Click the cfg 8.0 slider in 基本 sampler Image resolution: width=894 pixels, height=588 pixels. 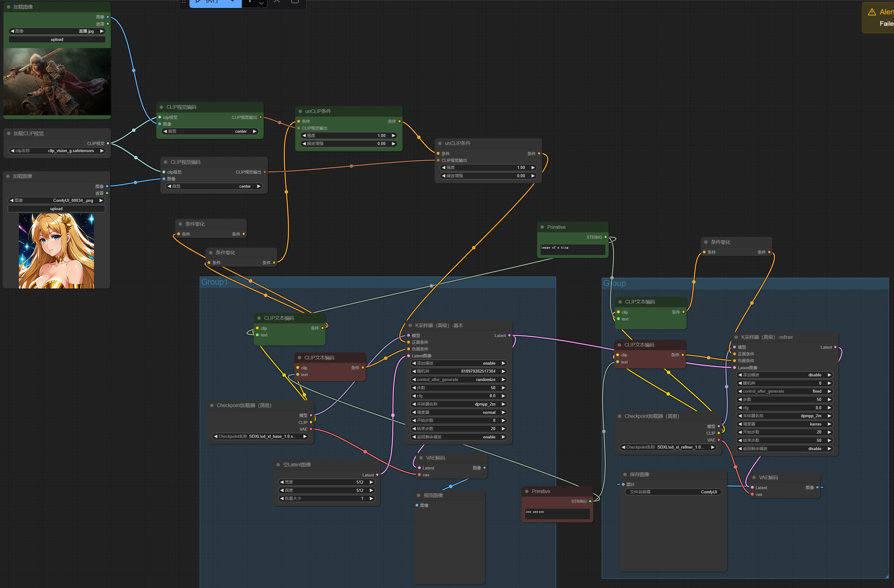458,396
